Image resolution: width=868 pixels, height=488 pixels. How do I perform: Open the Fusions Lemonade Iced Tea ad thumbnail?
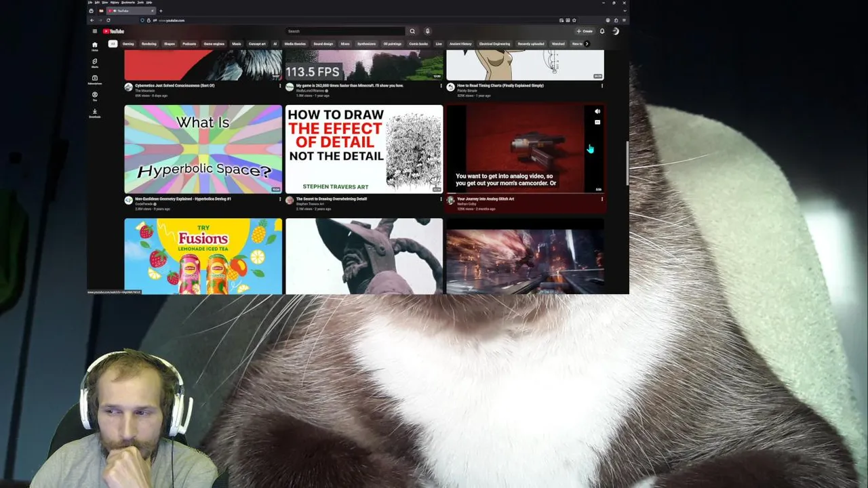(203, 256)
